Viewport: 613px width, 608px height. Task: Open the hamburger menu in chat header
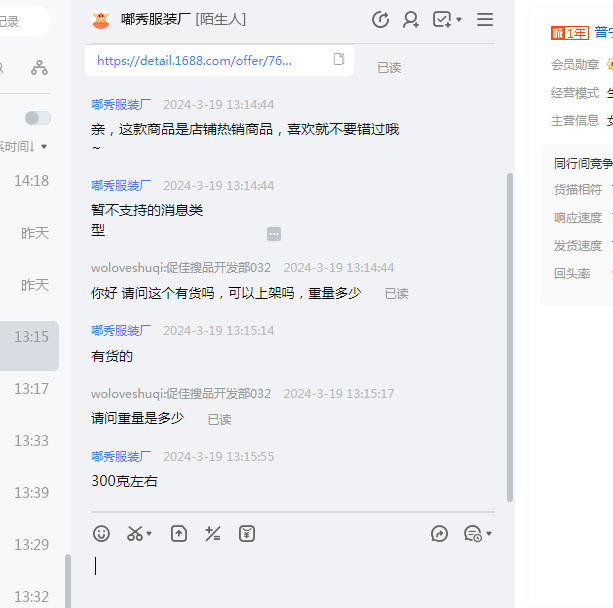coord(485,20)
